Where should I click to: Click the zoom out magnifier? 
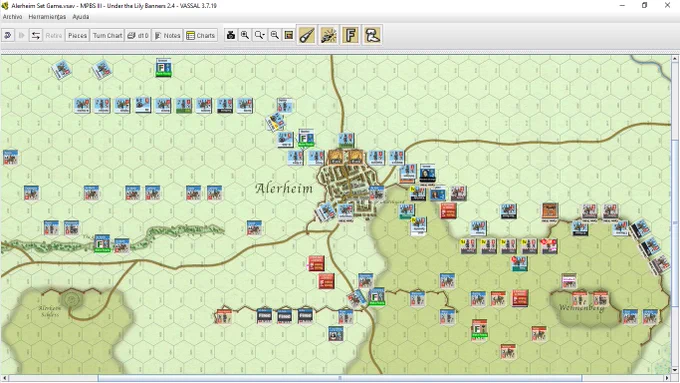click(275, 36)
